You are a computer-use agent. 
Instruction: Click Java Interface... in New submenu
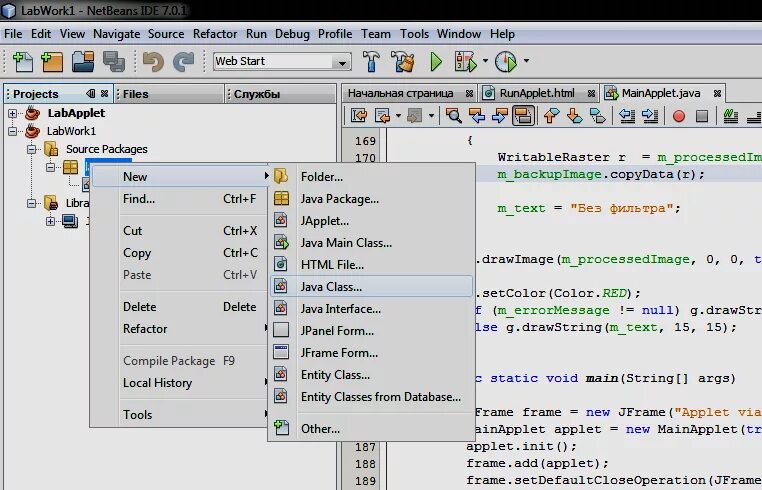[371, 309]
